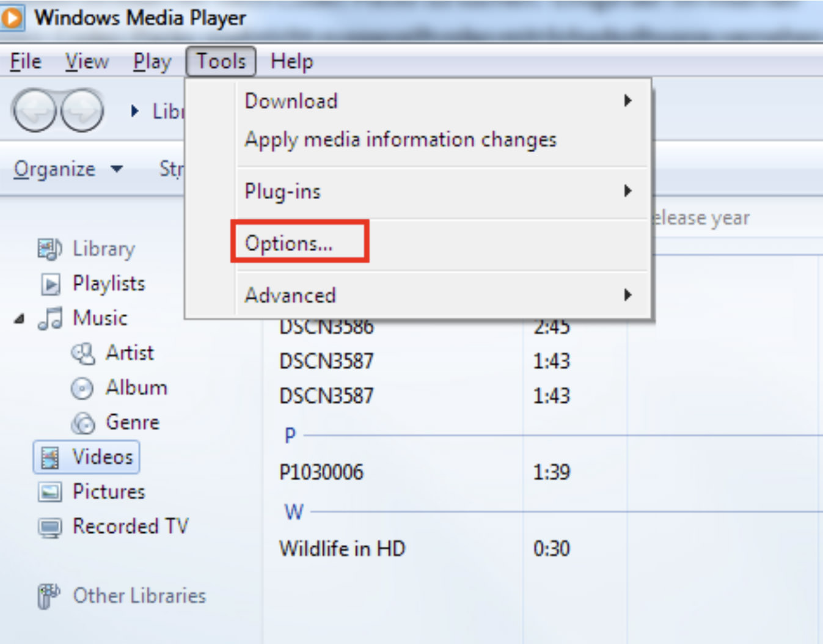Screen dimensions: 823x644
Task: Select the Wildlife in HD video
Action: coord(342,549)
